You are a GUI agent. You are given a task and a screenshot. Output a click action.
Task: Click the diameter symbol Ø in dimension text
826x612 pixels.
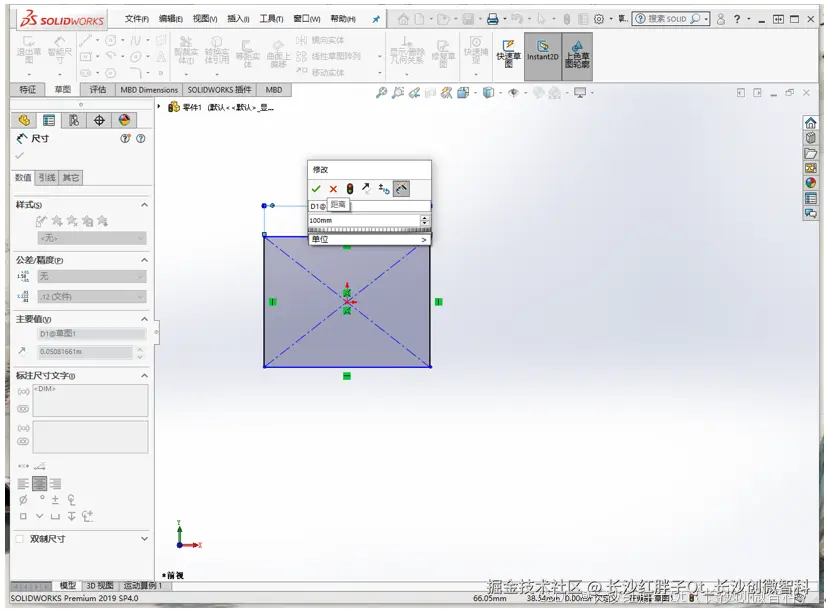[23, 500]
